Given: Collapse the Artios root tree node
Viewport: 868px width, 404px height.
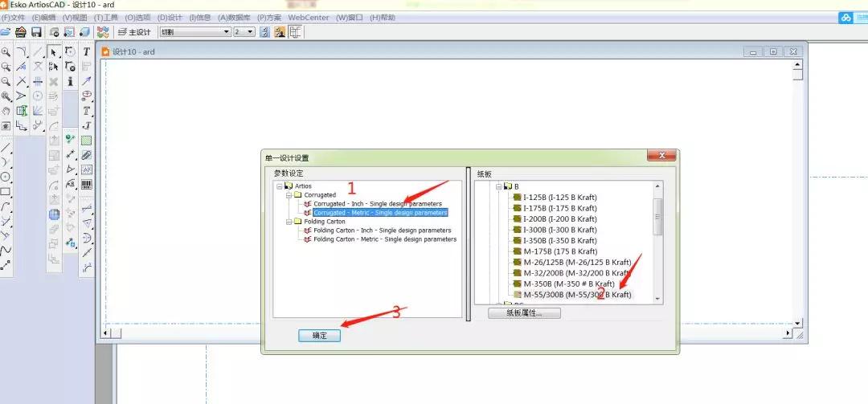Looking at the screenshot, I should point(280,186).
